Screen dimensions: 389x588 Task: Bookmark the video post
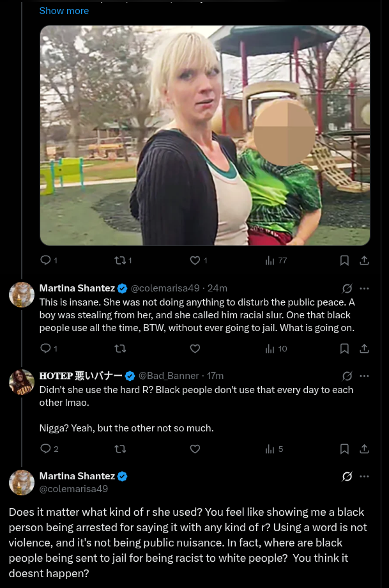tap(344, 260)
